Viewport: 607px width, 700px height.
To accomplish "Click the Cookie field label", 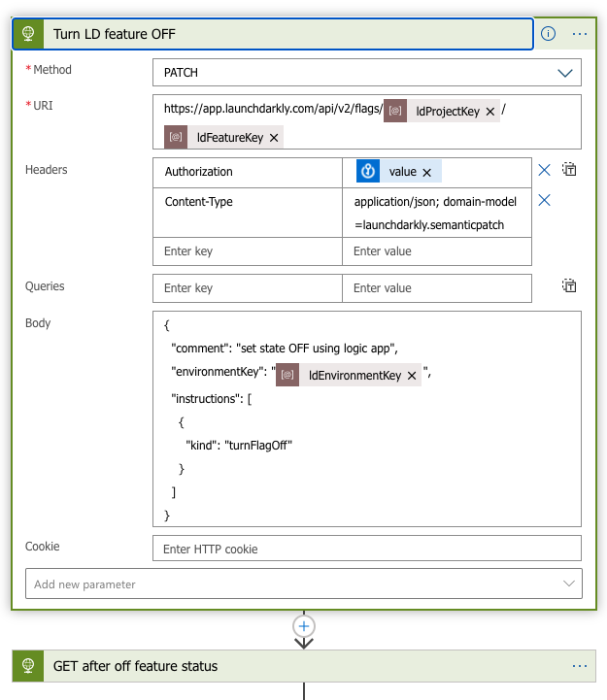I will [x=42, y=547].
